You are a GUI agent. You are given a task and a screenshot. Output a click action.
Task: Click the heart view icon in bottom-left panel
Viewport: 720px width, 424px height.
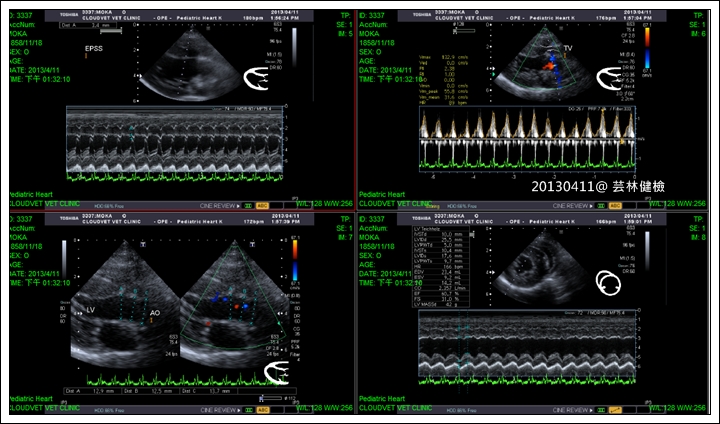pos(278,372)
